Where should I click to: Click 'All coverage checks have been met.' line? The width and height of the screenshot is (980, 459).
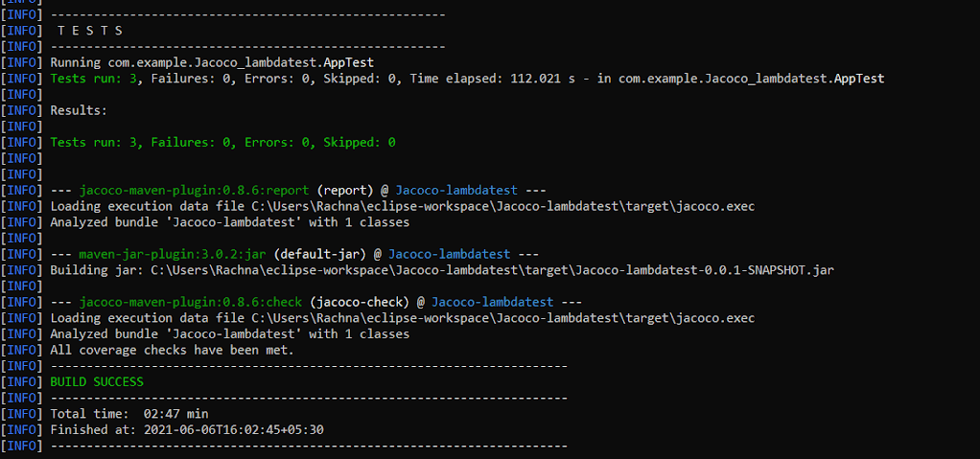click(x=172, y=350)
